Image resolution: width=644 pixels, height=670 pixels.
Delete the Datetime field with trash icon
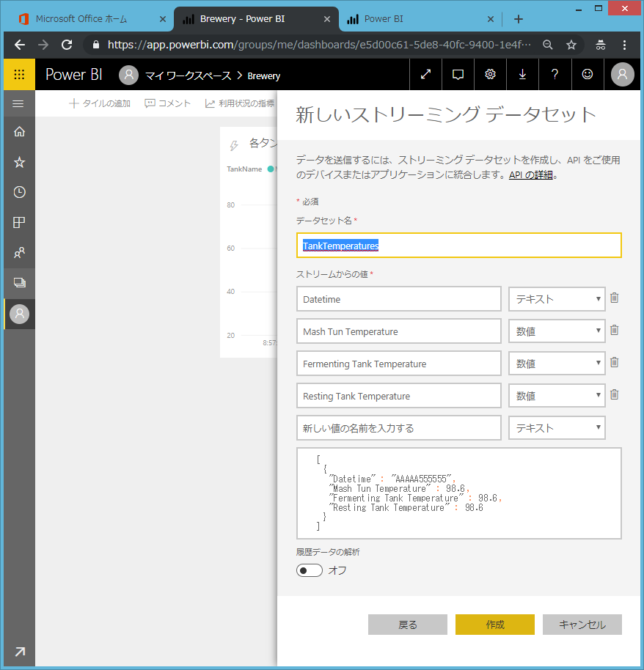click(615, 298)
